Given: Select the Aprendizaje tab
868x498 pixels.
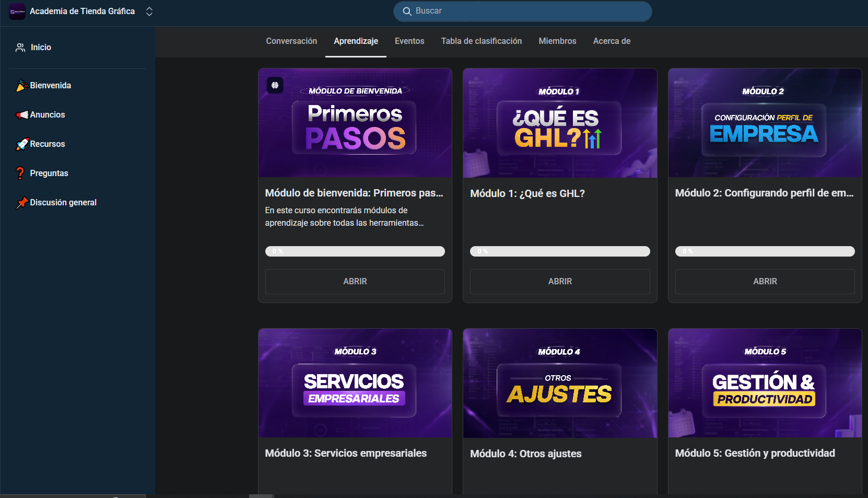Looking at the screenshot, I should (x=356, y=41).
